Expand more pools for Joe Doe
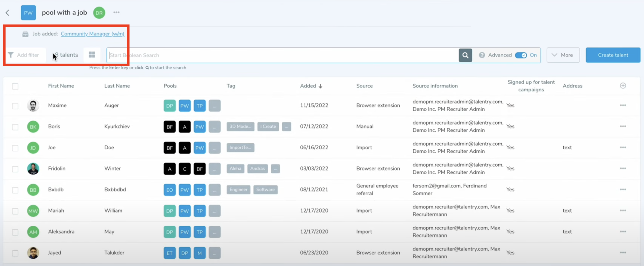 click(x=214, y=148)
